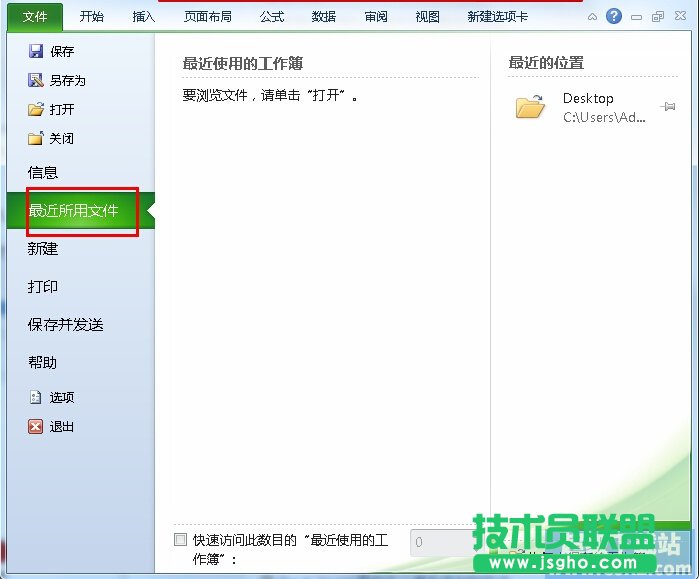Click the Save As (另存为) icon
The height and width of the screenshot is (579, 700).
(36, 80)
